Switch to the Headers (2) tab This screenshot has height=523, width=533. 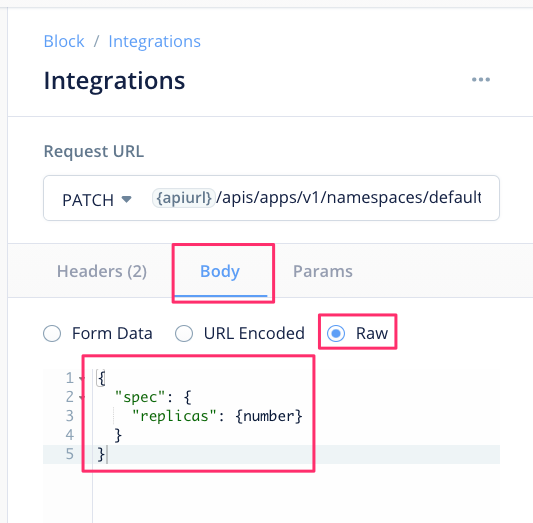(x=102, y=271)
